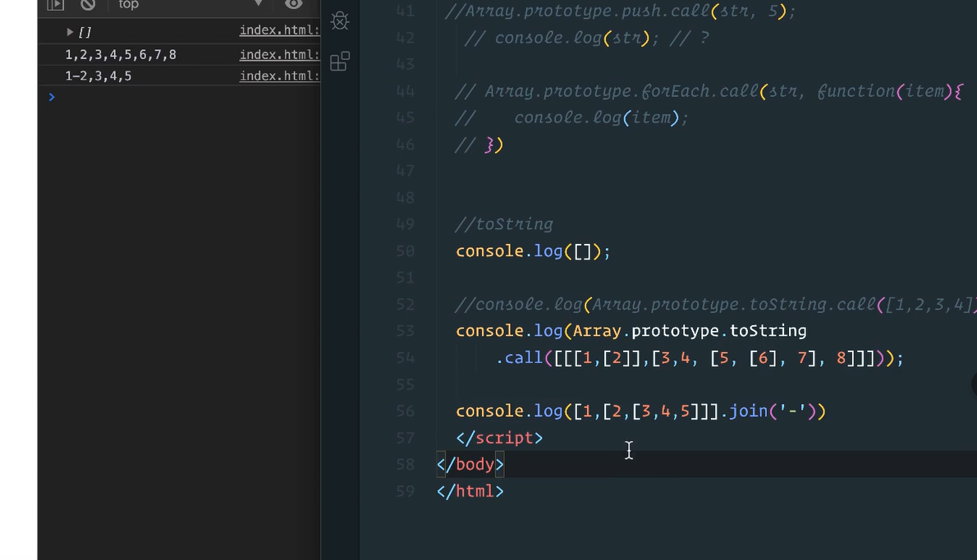Click the commented '// })' line 46
This screenshot has height=560, width=977.
click(479, 145)
